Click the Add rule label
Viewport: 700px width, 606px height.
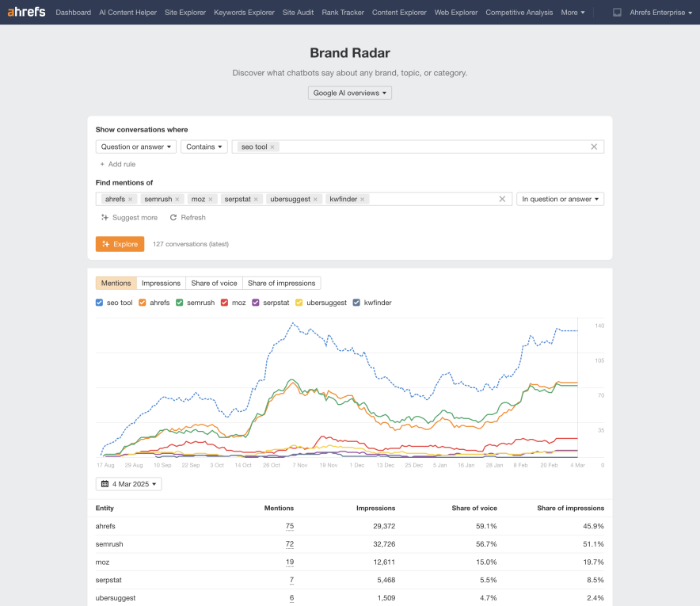coord(122,164)
